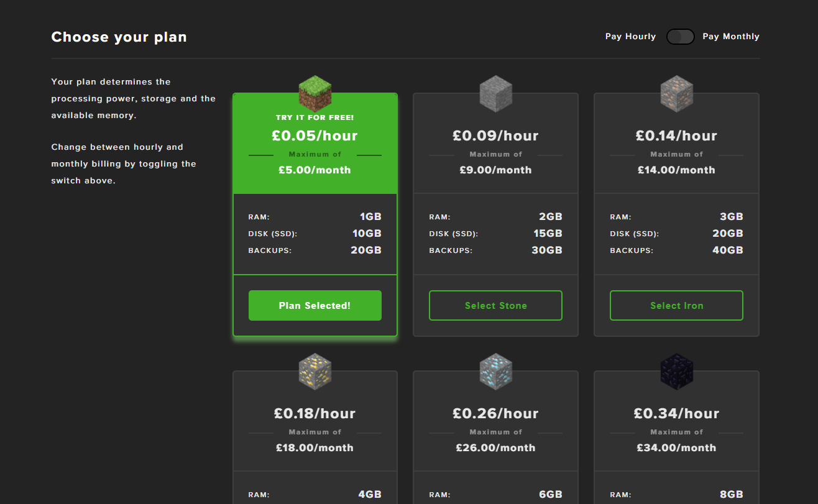The height and width of the screenshot is (504, 818).
Task: Click the 40GB backups value
Action: pyautogui.click(x=728, y=250)
